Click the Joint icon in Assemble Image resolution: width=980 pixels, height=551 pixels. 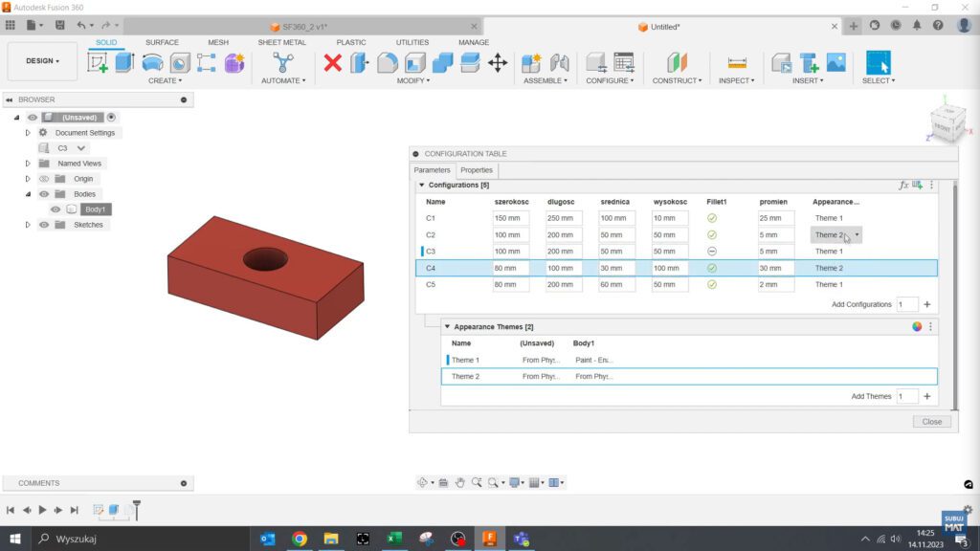tap(560, 63)
